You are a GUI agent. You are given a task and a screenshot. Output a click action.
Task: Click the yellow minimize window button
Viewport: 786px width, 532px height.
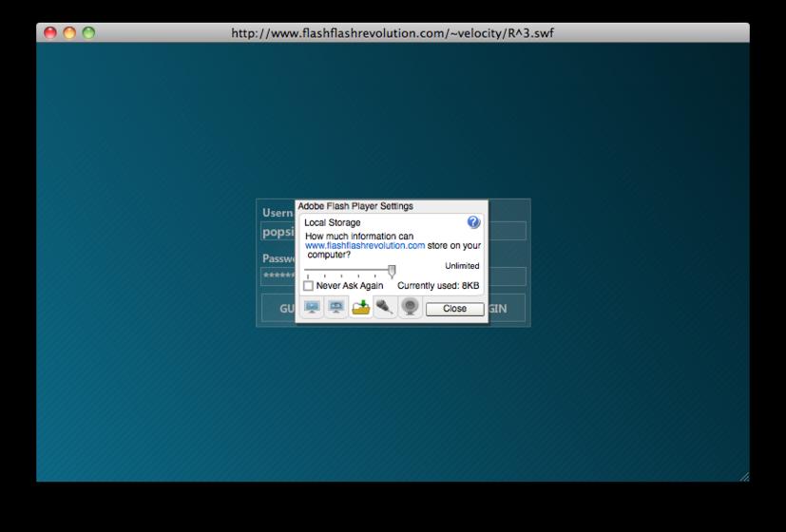tap(69, 32)
